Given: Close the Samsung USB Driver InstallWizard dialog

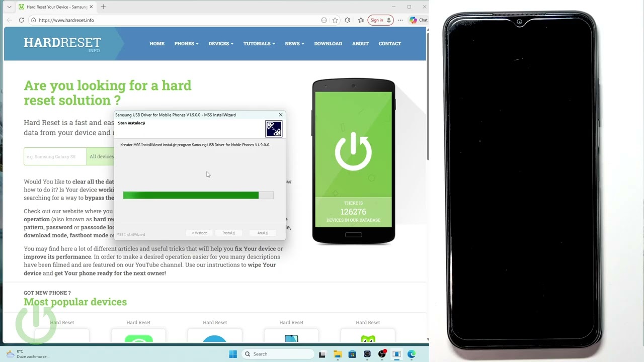Looking at the screenshot, I should 281,115.
